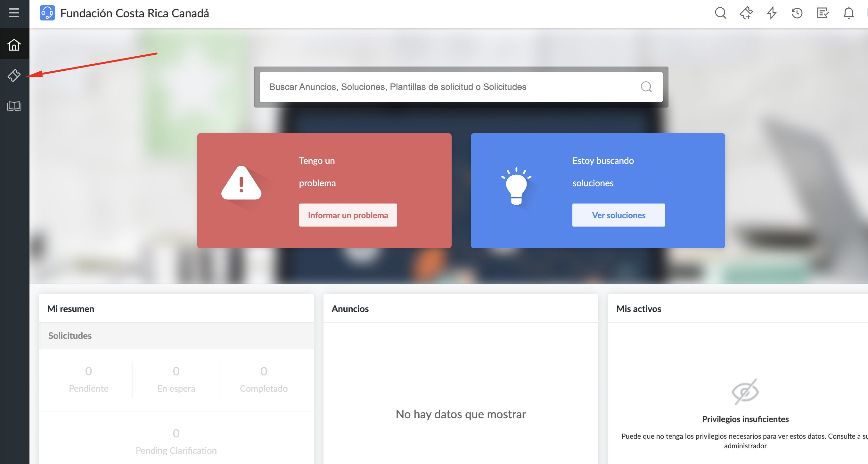Open the Requests ticket sidebar icon
Image resolution: width=868 pixels, height=464 pixels.
[14, 75]
